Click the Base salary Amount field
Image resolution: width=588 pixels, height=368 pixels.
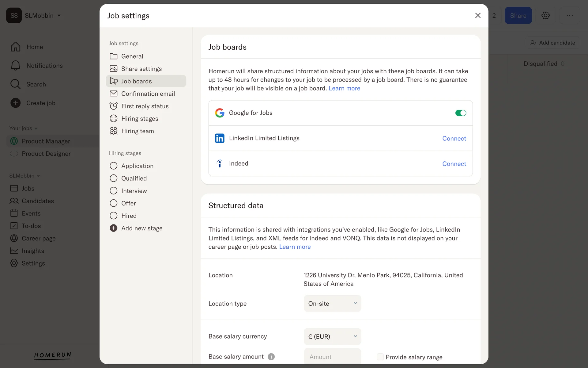tap(332, 357)
